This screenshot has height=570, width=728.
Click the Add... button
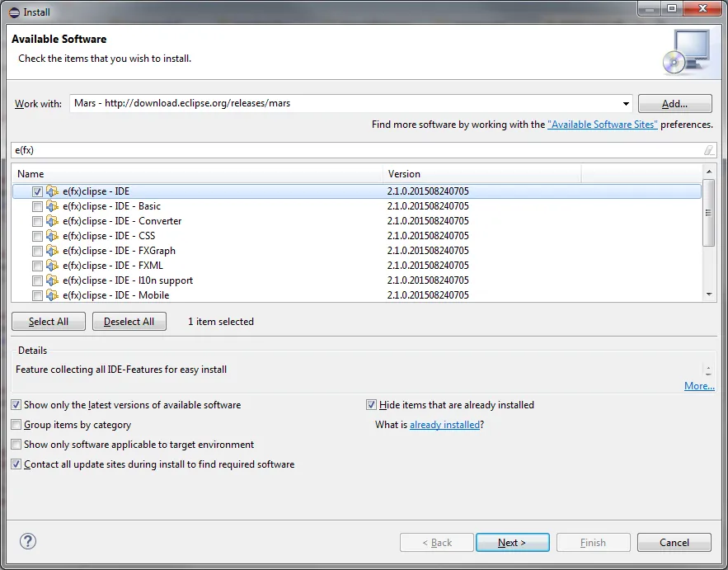(x=674, y=104)
